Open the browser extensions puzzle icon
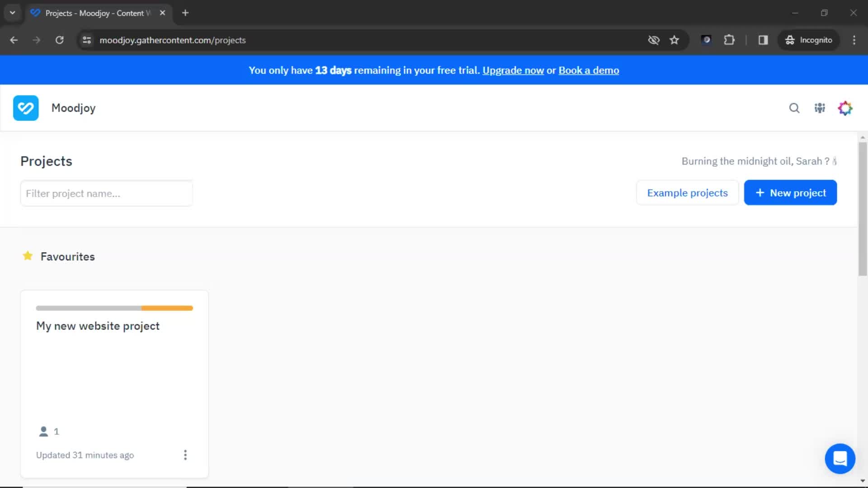The width and height of the screenshot is (868, 488). tap(729, 40)
